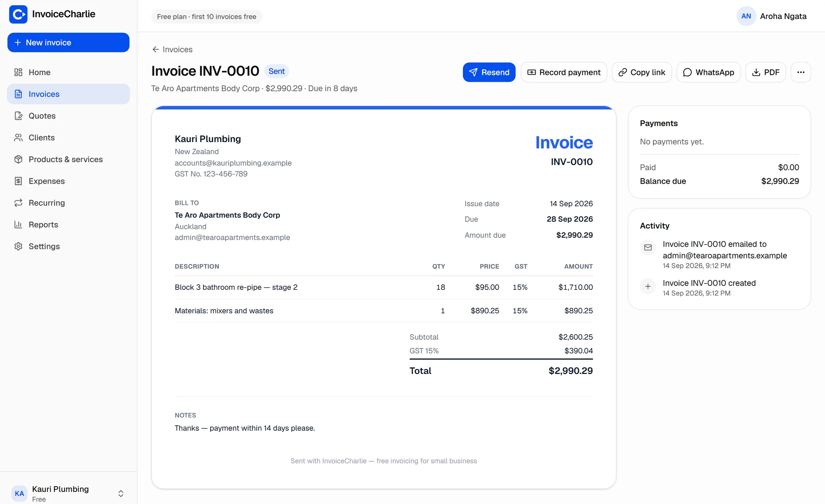Viewport: 825px width, 504px height.
Task: Click the due date 28 Sep 2026
Action: [570, 219]
